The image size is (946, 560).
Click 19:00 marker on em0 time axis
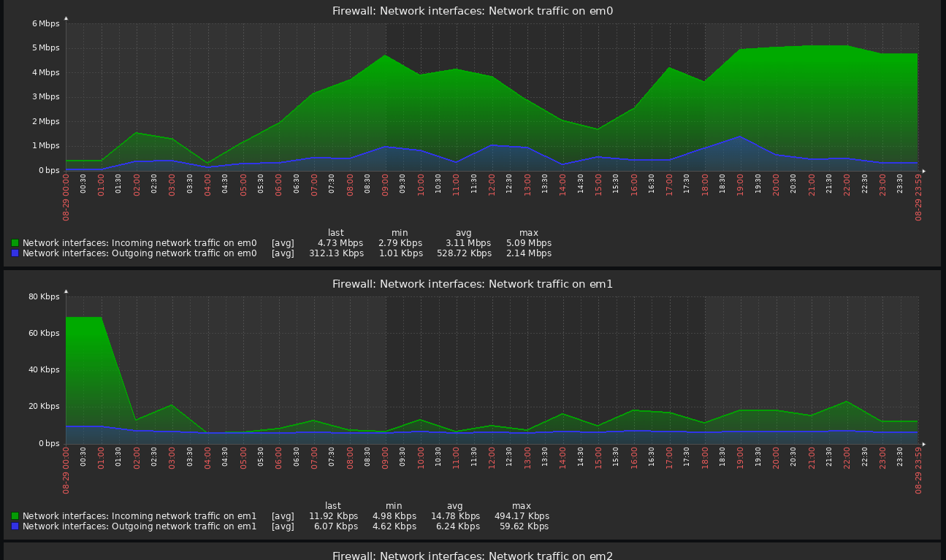[x=740, y=183]
